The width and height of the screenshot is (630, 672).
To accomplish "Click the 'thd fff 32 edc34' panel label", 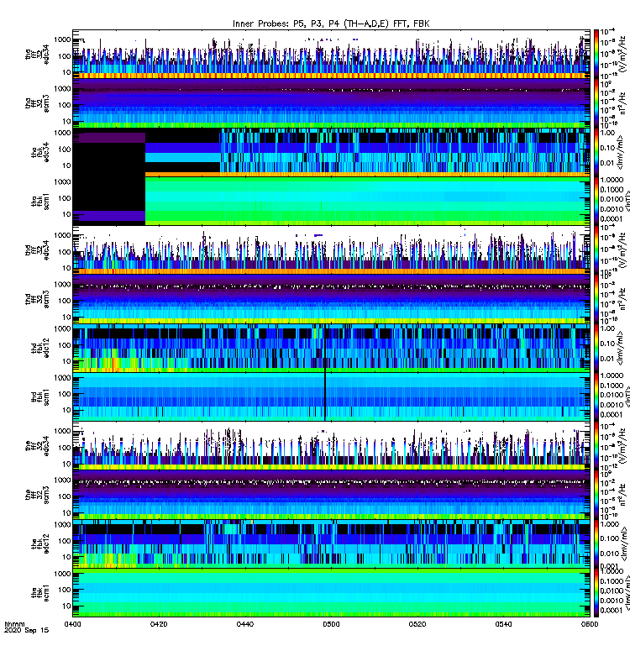I will click(37, 250).
